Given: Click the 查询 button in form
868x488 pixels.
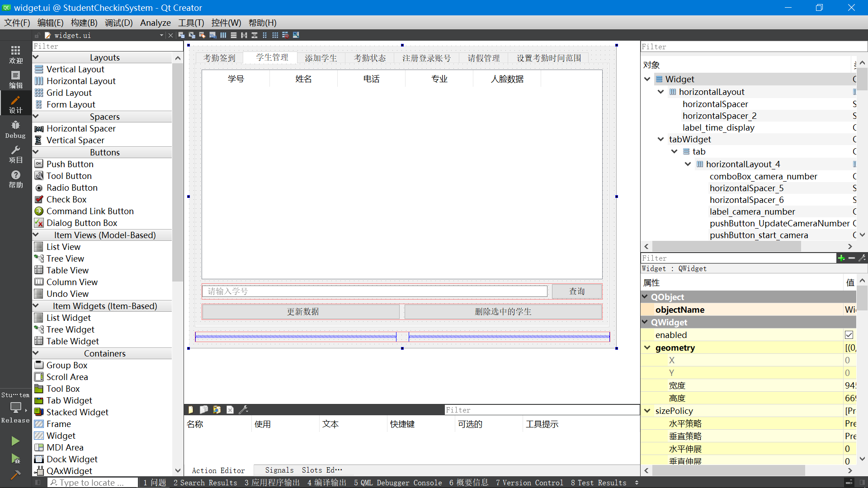Looking at the screenshot, I should [576, 291].
